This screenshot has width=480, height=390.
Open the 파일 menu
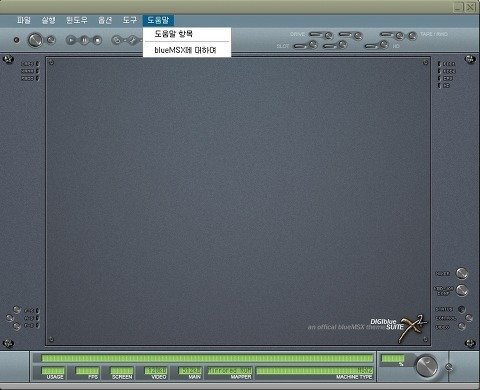click(x=24, y=20)
